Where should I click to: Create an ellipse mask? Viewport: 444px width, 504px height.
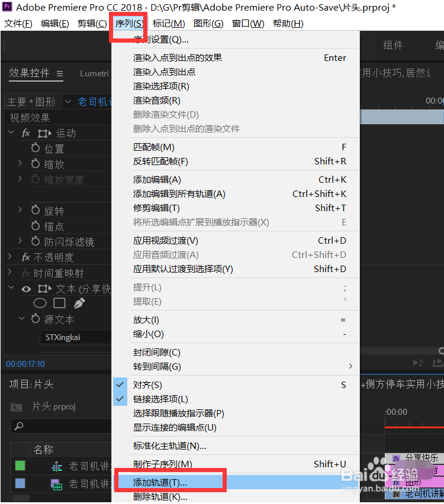point(40,303)
